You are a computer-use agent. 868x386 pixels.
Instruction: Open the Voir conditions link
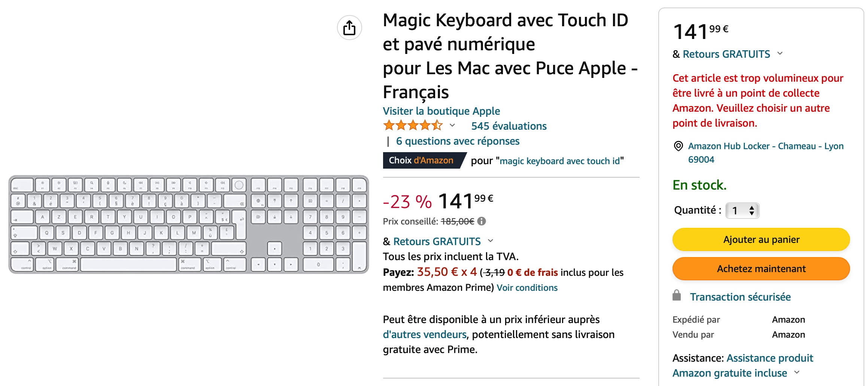[x=526, y=287]
